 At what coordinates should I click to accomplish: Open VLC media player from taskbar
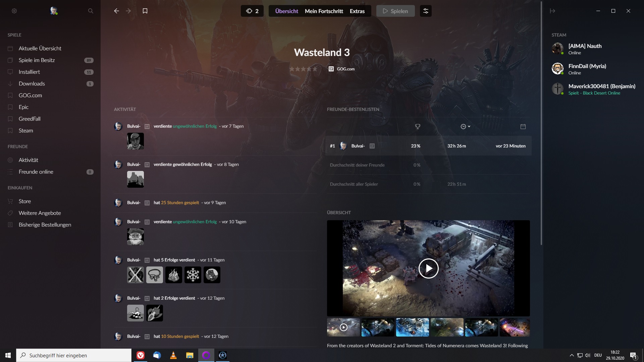pos(173,355)
